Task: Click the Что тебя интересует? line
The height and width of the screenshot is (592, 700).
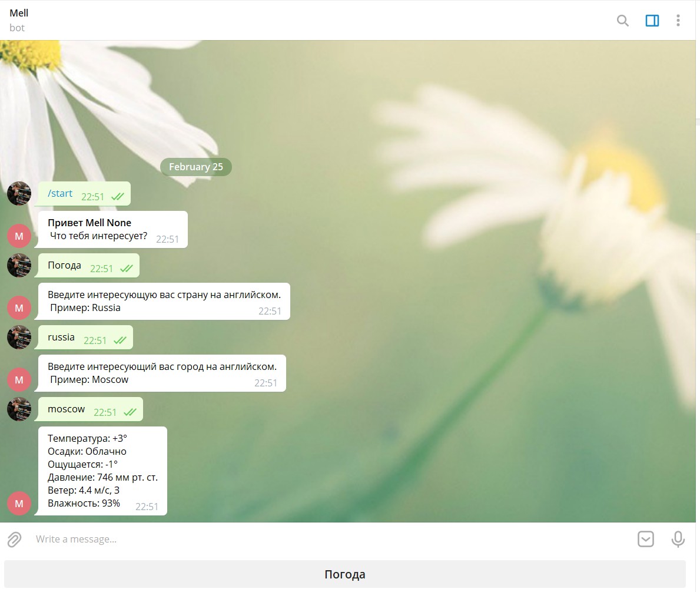Action: coord(98,236)
